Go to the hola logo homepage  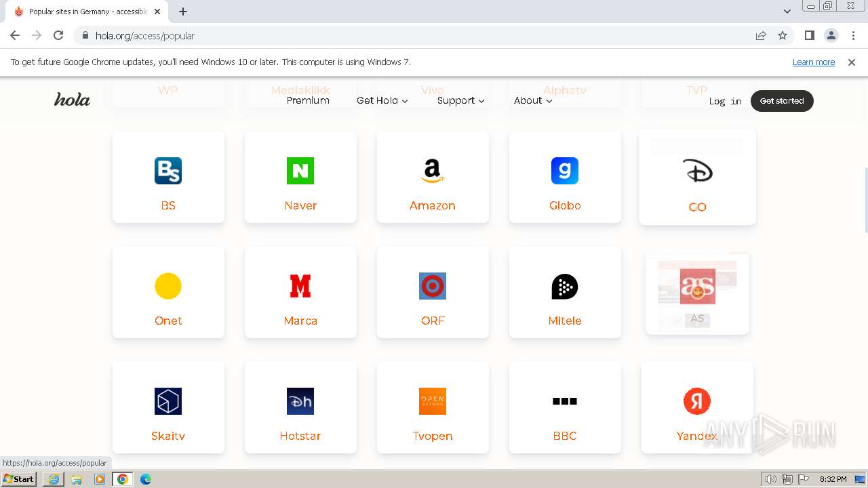[72, 100]
